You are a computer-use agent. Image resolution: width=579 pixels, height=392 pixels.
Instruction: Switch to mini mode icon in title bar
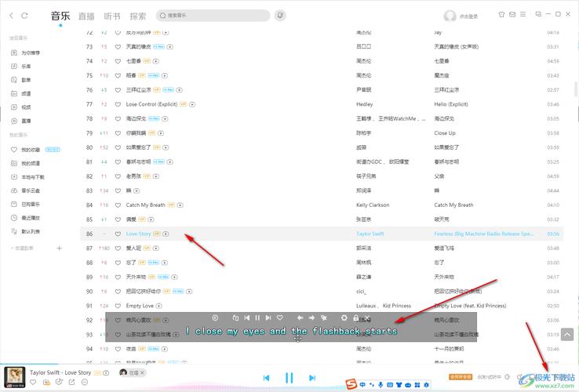538,14
